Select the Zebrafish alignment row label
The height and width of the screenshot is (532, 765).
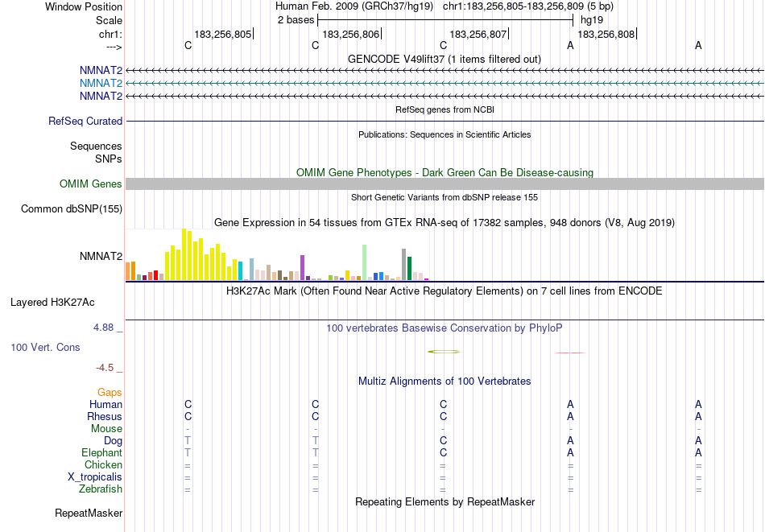click(101, 489)
